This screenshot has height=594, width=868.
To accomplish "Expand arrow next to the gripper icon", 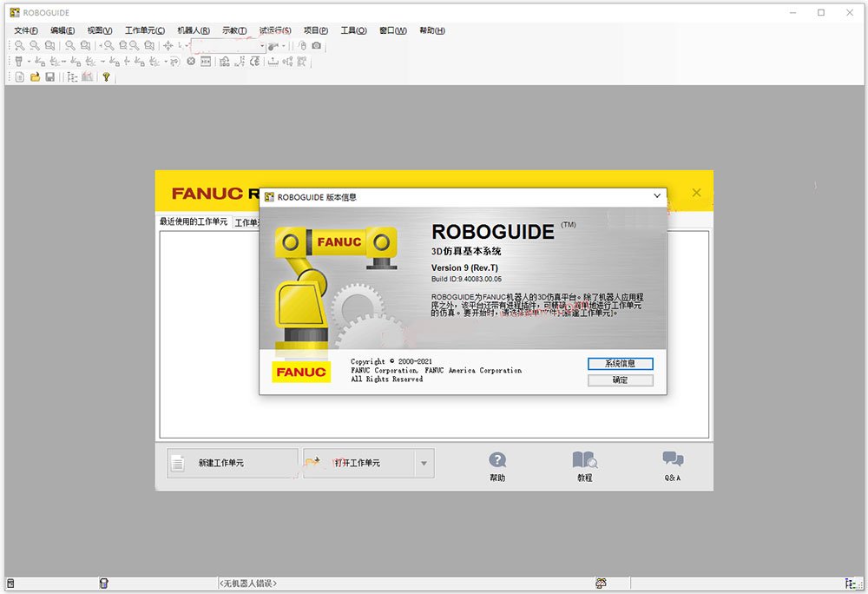I will 284,46.
